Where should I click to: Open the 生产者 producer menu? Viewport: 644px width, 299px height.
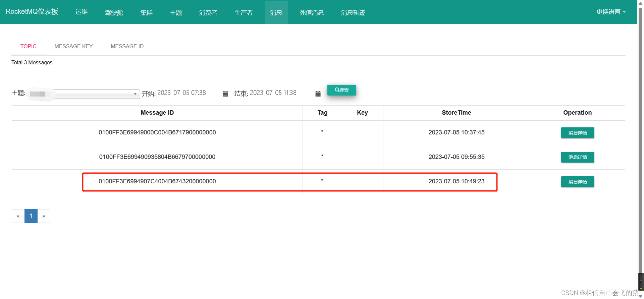pos(244,12)
